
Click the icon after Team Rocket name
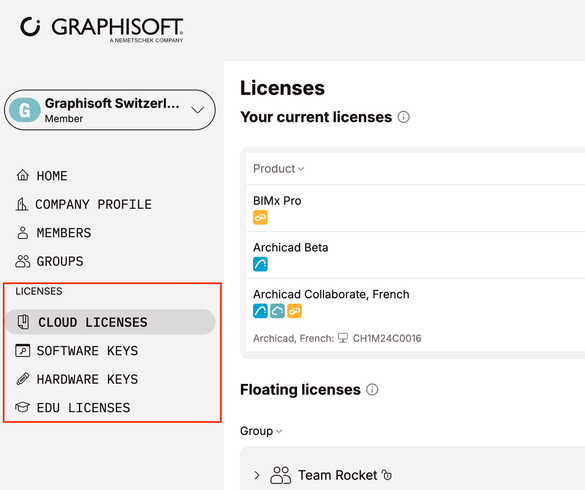point(387,475)
